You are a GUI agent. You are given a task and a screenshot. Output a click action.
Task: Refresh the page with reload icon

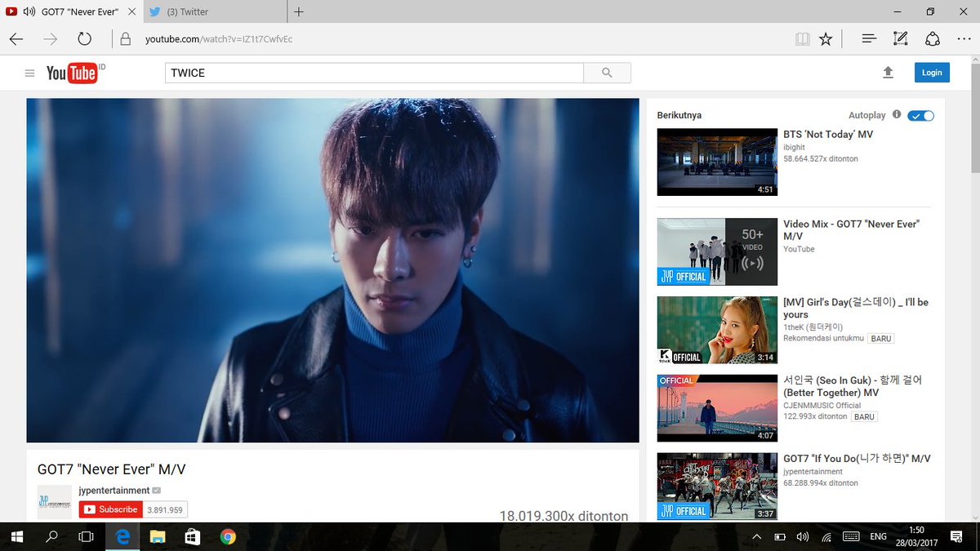coord(84,38)
